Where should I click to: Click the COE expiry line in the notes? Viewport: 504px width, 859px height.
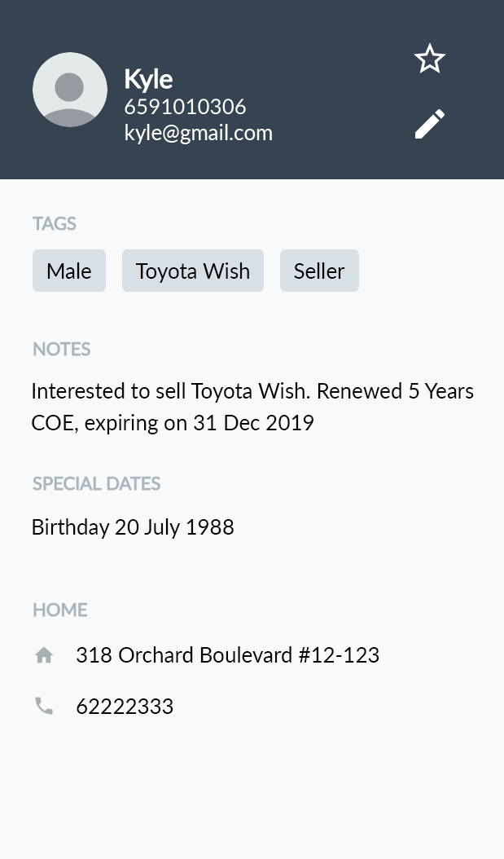click(x=173, y=423)
